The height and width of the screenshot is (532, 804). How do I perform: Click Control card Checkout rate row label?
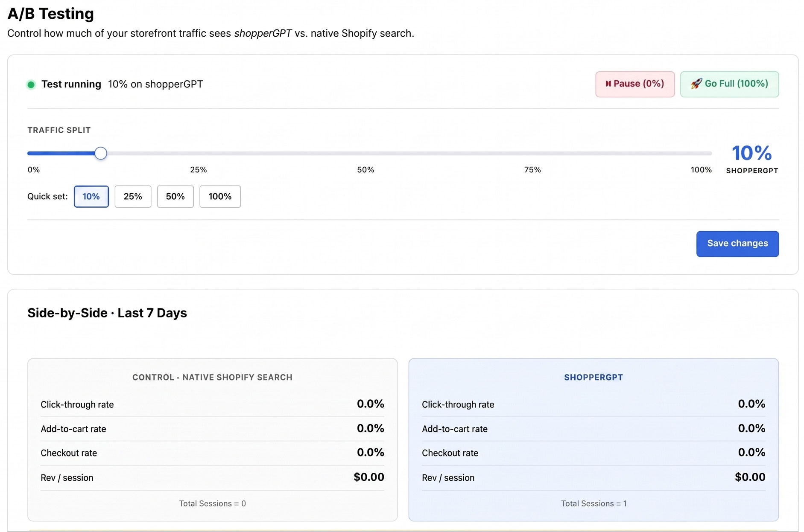click(69, 453)
